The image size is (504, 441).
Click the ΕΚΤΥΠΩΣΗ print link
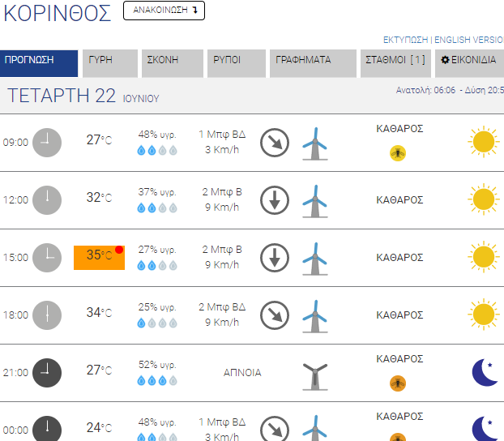point(405,40)
